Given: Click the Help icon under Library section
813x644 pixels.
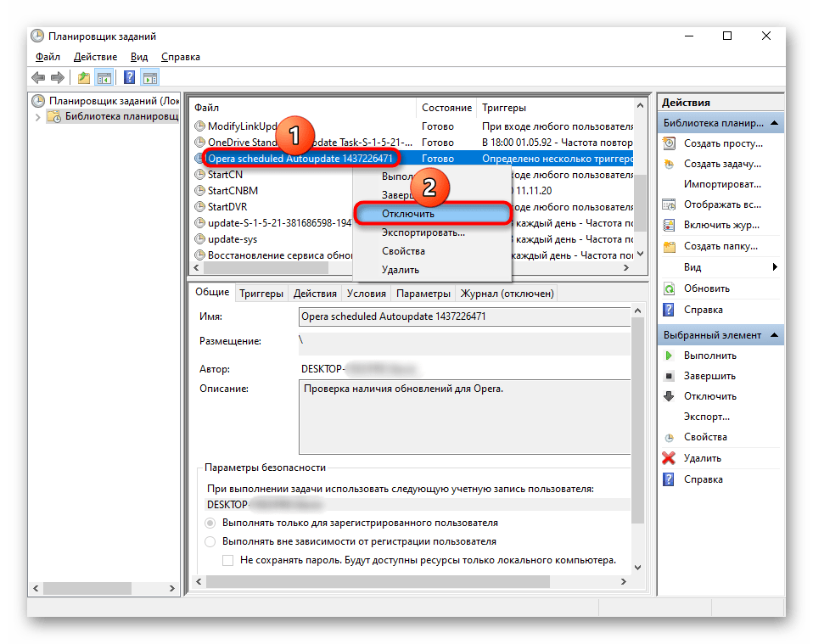Looking at the screenshot, I should point(669,310).
